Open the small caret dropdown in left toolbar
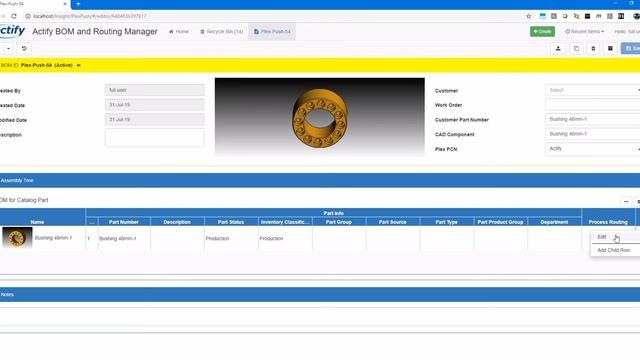 8,49
